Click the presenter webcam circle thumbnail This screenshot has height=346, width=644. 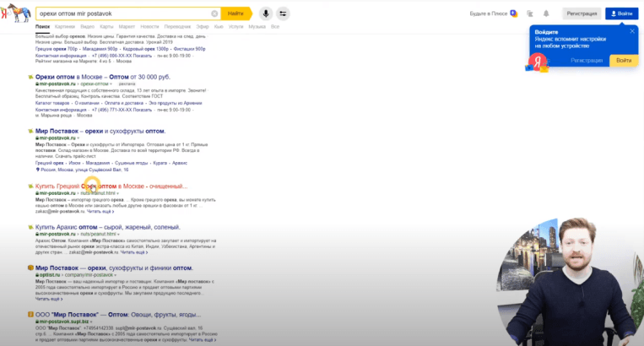(569, 282)
